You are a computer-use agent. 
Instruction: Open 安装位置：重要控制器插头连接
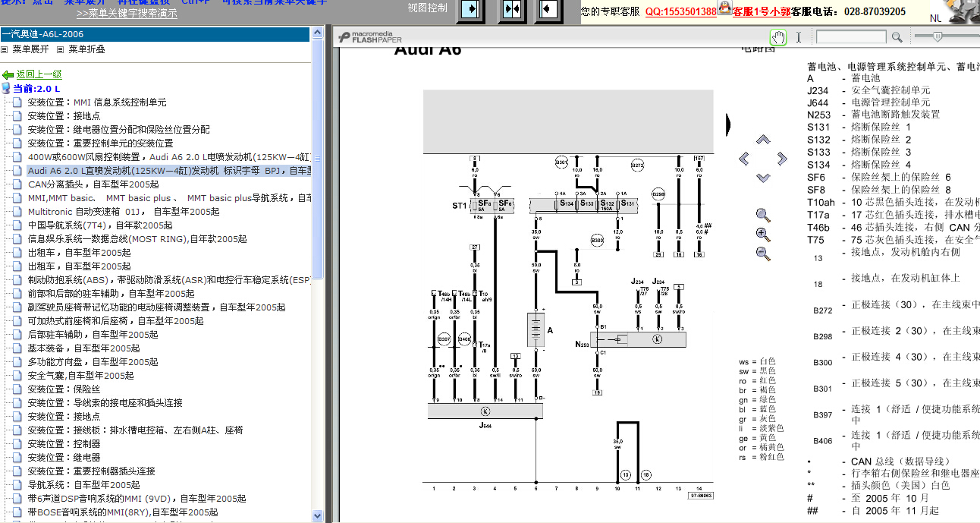point(91,471)
